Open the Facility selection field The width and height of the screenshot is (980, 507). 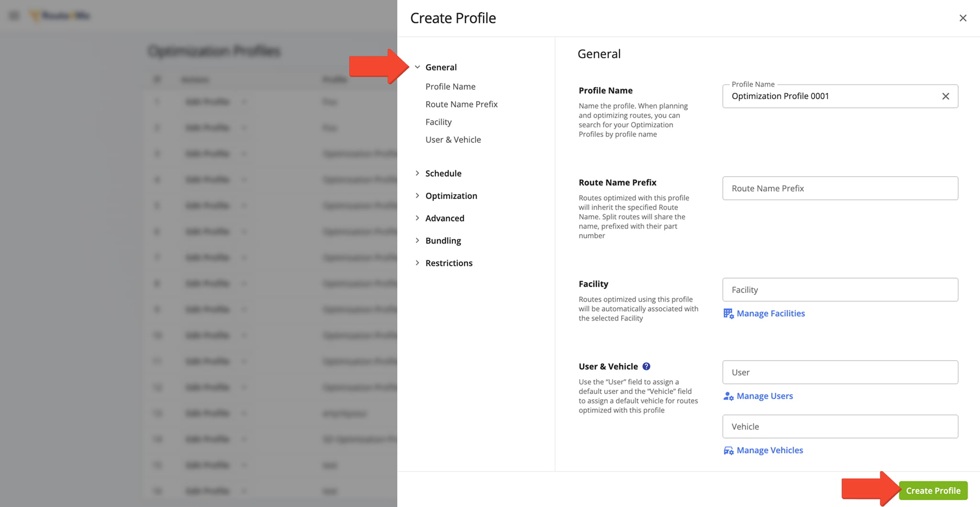pos(840,290)
